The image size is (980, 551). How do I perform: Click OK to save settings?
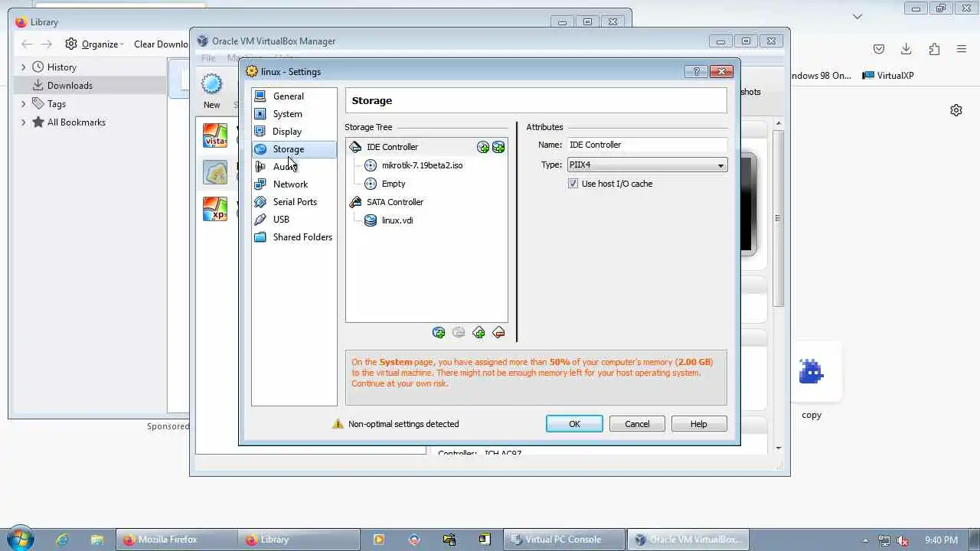click(x=574, y=424)
